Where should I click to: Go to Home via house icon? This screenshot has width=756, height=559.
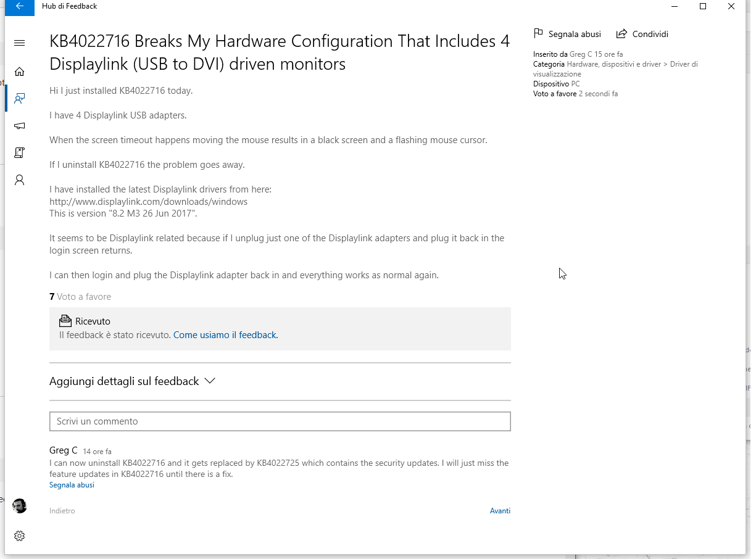tap(20, 72)
